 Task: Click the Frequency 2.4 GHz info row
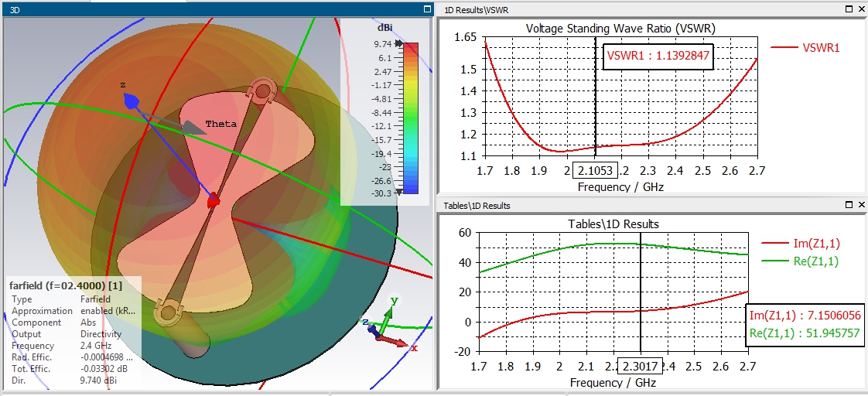click(x=73, y=346)
